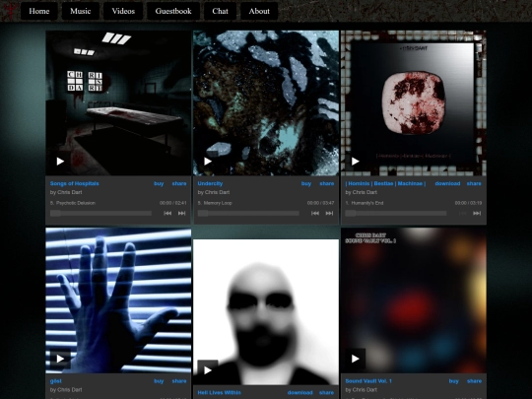This screenshot has width=532, height=399.
Task: Skip to next track in Songs of Hospitals
Action: coord(182,214)
